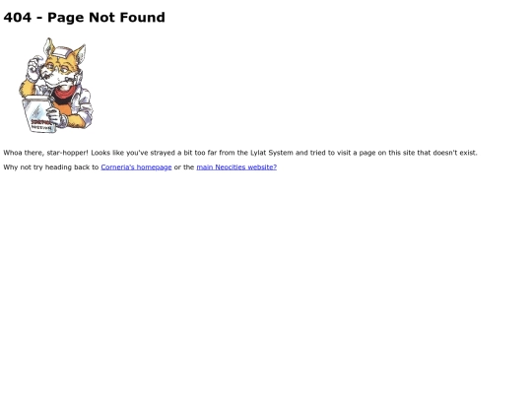The image size is (532, 399).
Task: Click the "404" number in heading
Action: [18, 18]
